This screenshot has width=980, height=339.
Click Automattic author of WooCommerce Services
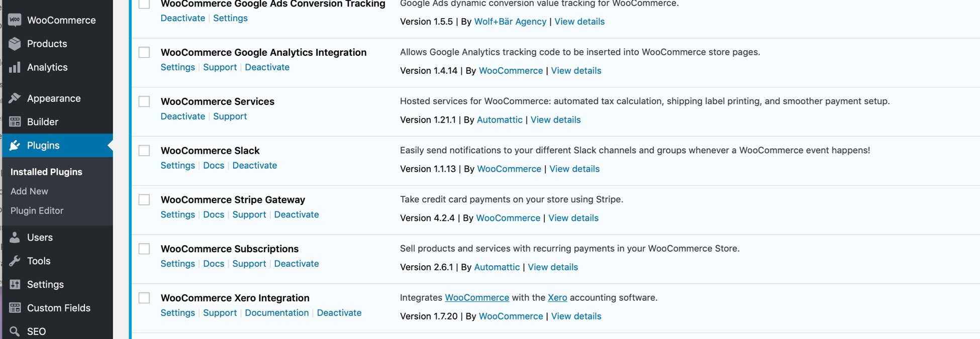pos(500,120)
